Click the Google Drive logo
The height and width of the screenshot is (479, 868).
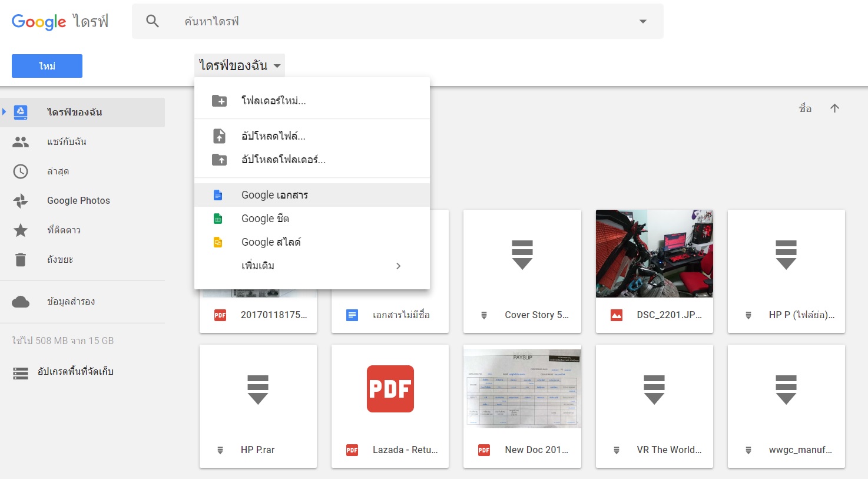tap(59, 22)
